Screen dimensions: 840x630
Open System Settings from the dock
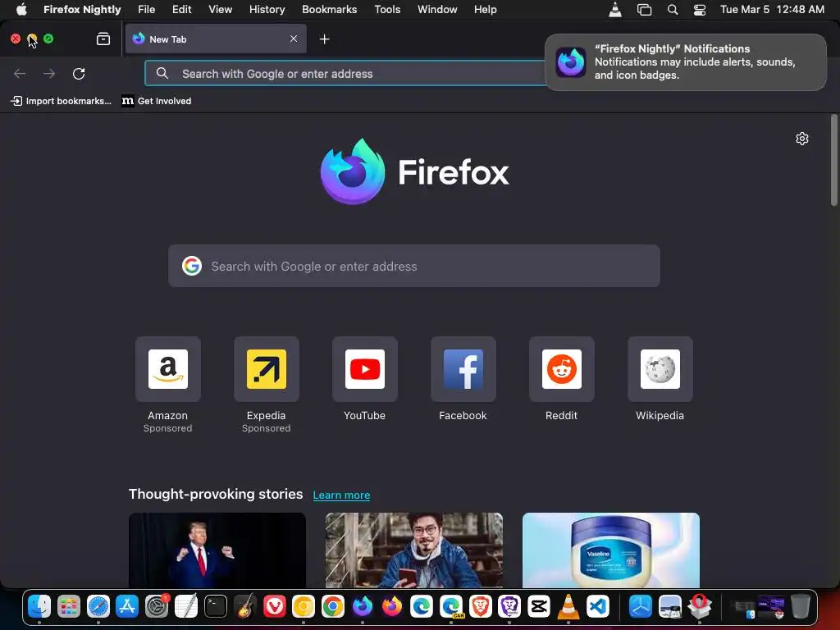(x=157, y=606)
